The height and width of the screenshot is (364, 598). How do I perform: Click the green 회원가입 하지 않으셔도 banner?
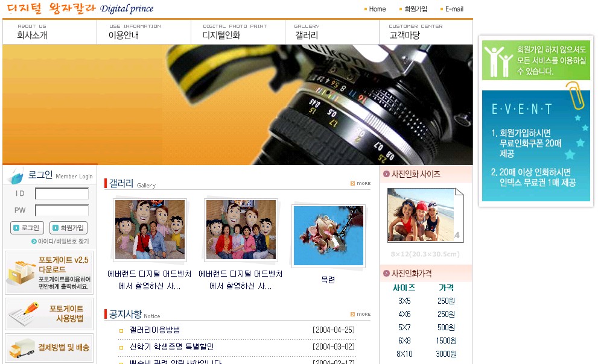(536, 60)
